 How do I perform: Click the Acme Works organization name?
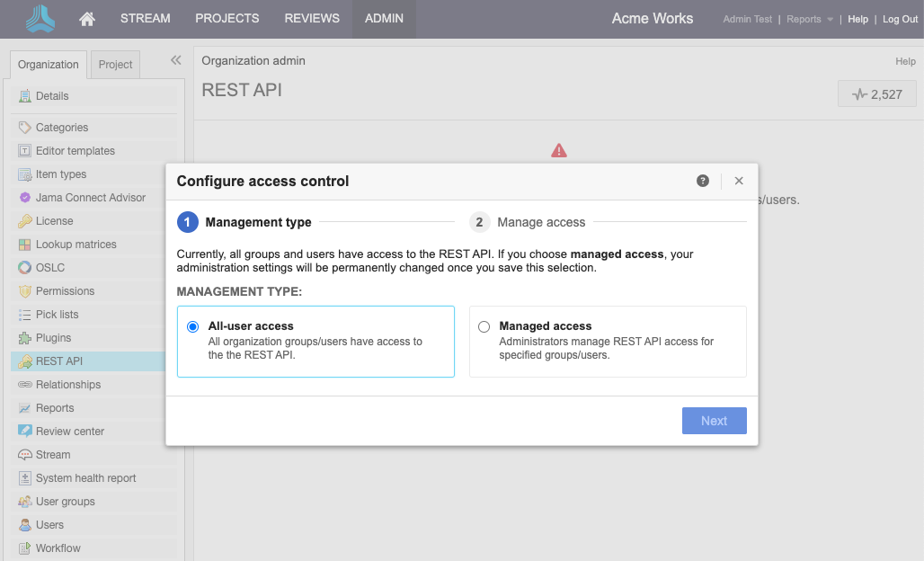[653, 18]
